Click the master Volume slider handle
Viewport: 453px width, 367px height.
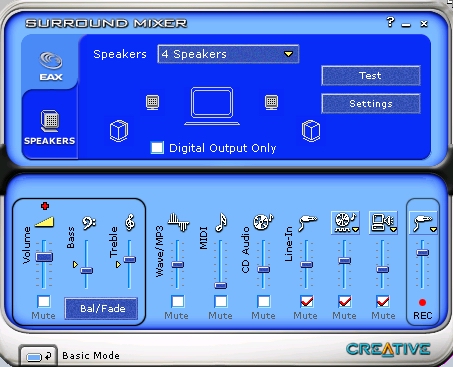[x=44, y=257]
